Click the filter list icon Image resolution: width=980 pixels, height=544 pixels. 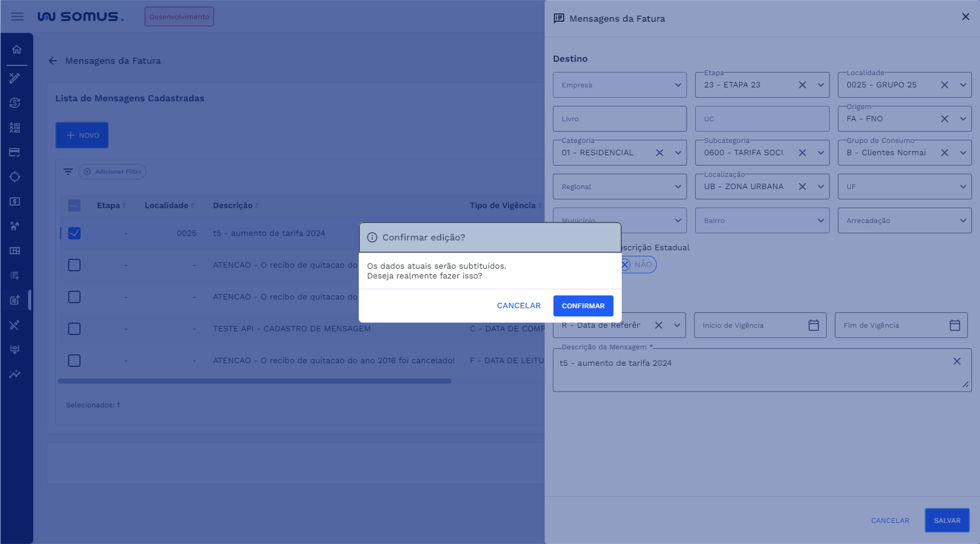click(68, 172)
